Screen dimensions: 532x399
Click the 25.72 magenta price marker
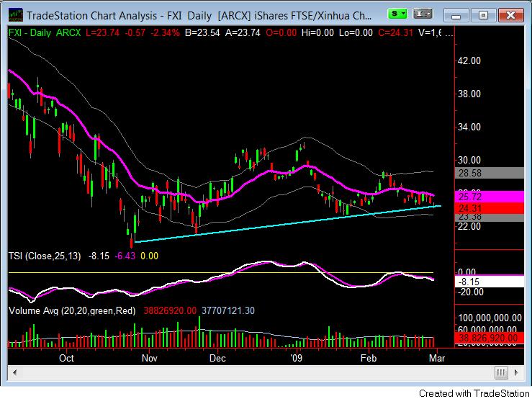point(490,197)
